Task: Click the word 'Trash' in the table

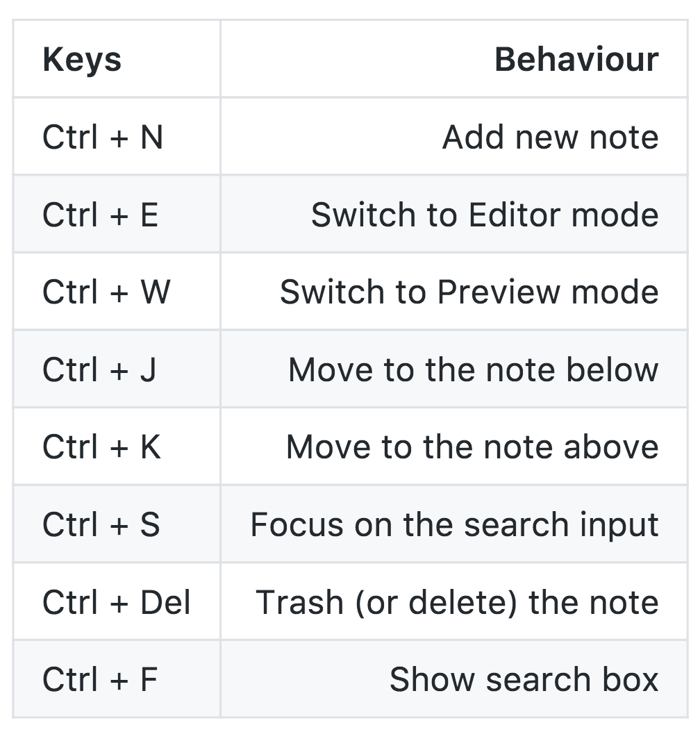Action: pyautogui.click(x=299, y=601)
